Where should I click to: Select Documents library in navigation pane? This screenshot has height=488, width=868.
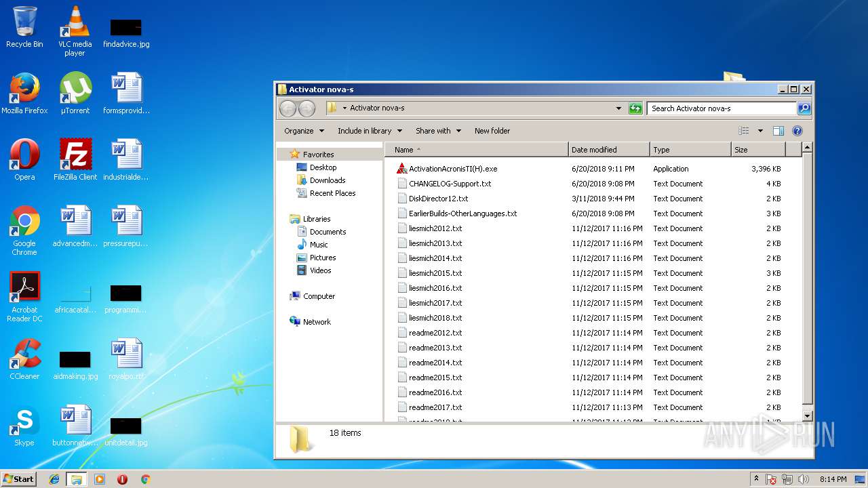pos(328,232)
